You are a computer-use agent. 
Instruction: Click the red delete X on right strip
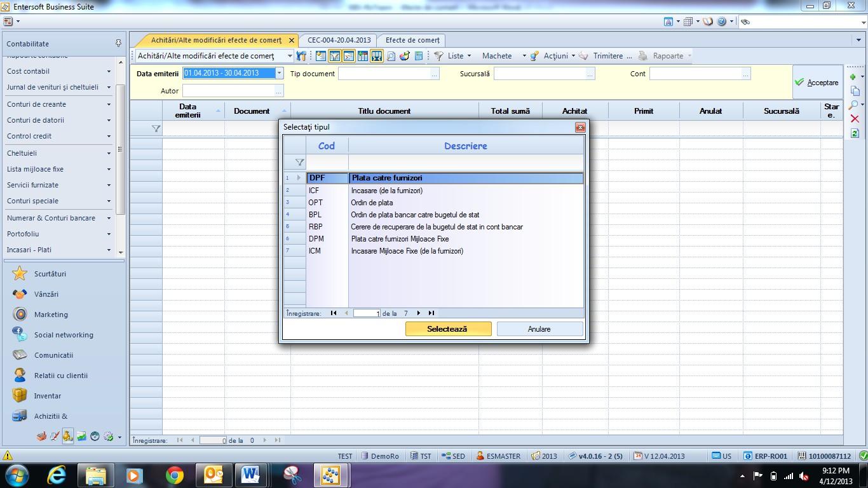tap(855, 119)
